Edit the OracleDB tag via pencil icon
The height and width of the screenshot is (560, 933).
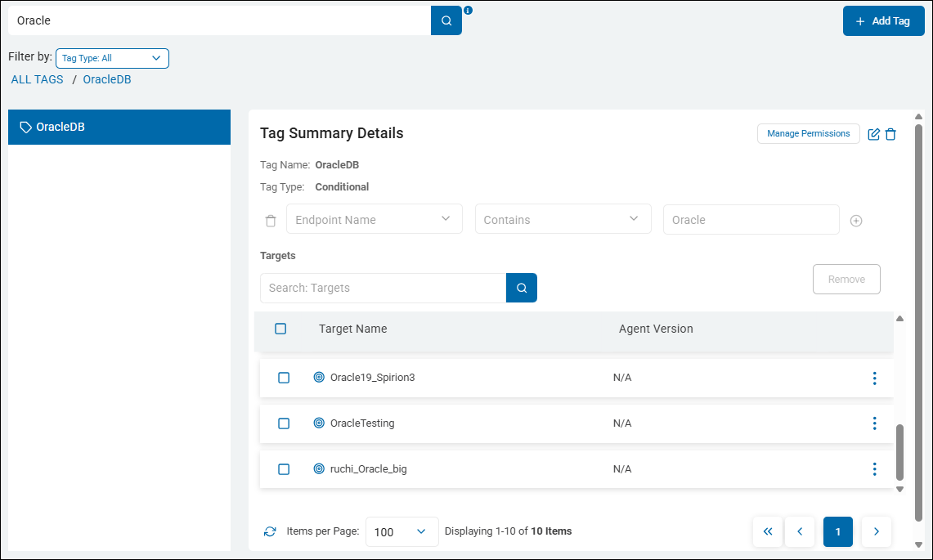[873, 134]
